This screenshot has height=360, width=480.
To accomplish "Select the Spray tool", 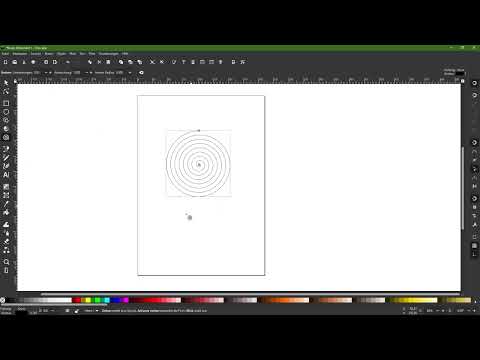I will [6, 233].
